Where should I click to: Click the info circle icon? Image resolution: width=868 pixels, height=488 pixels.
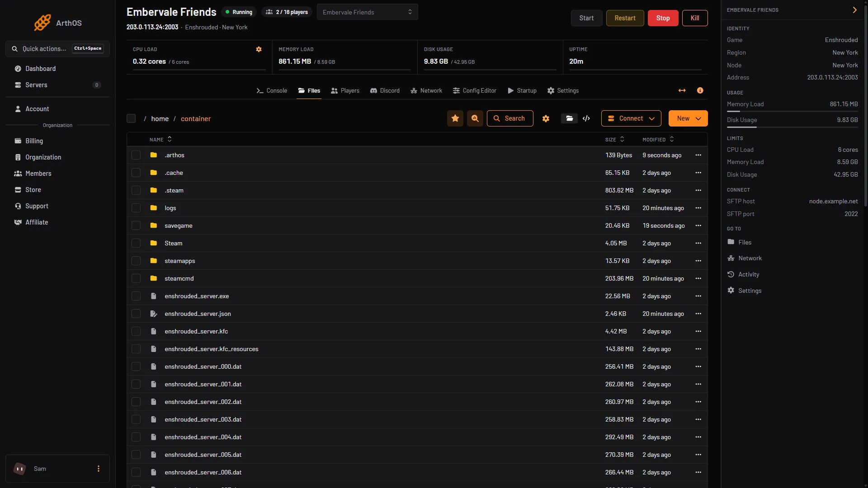[x=700, y=91]
